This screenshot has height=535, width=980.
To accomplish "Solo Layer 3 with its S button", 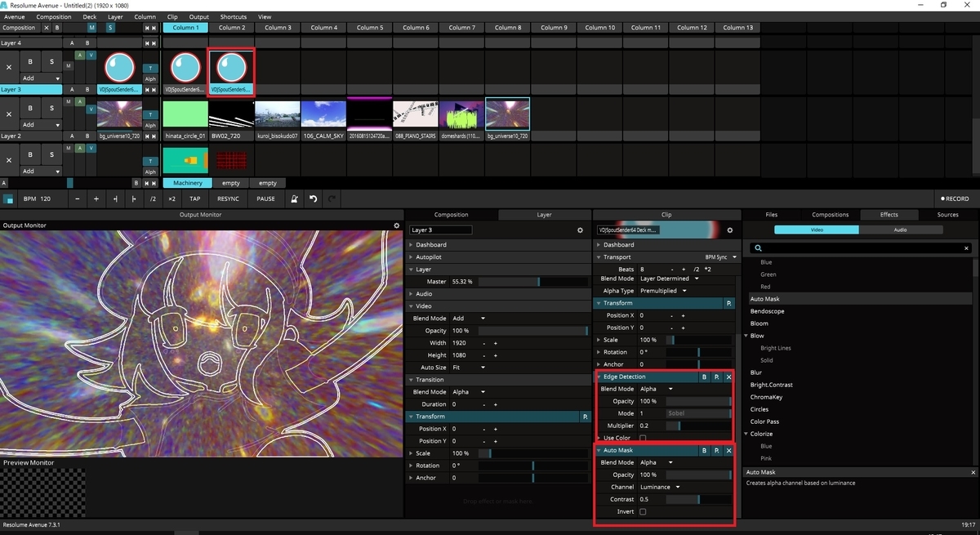I will coord(51,61).
